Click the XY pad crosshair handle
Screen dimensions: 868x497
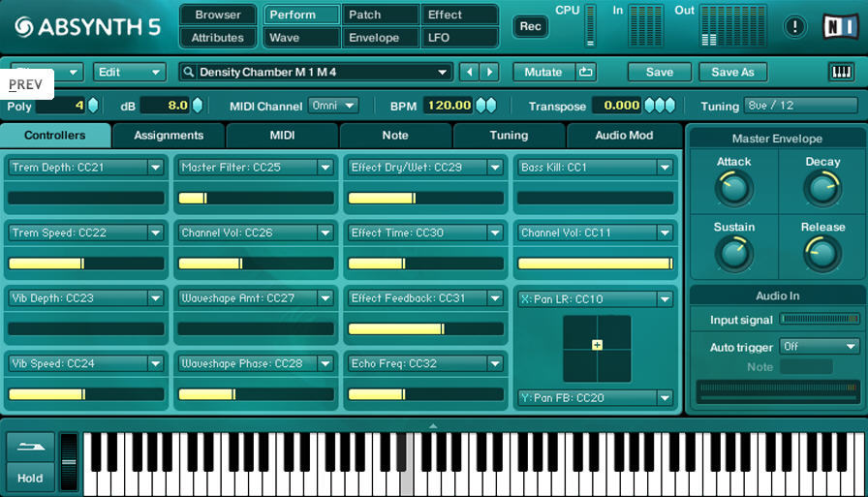[x=597, y=345]
